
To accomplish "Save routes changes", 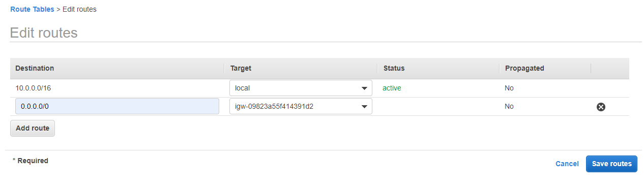I will (611, 164).
